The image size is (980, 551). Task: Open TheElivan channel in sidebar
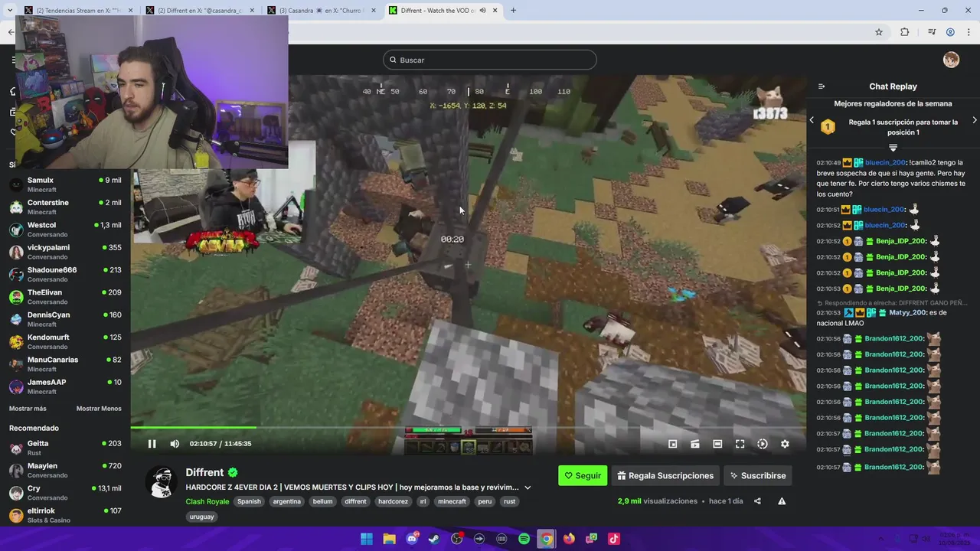tap(65, 297)
